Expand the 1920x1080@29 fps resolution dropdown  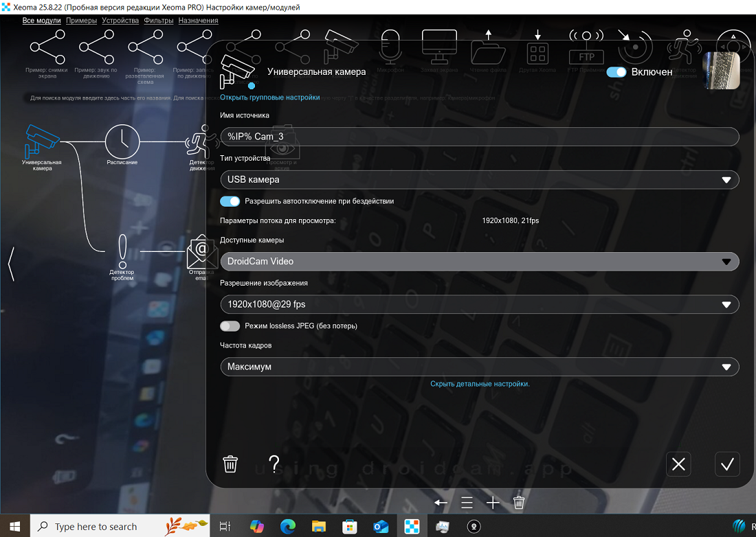point(479,304)
